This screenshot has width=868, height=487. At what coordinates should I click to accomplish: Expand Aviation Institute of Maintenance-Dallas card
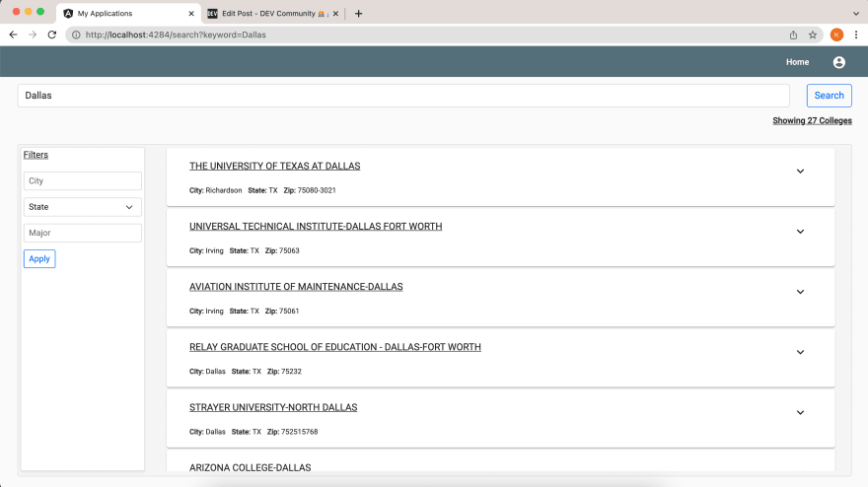coord(800,292)
